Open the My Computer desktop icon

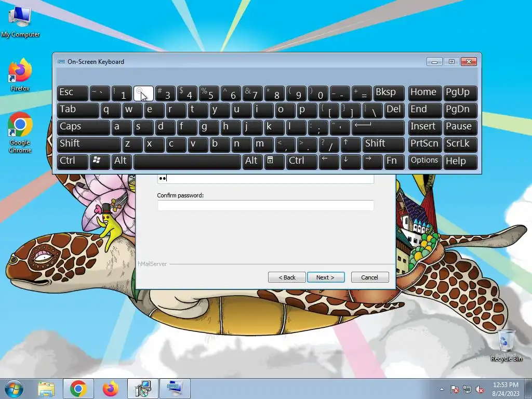20,21
